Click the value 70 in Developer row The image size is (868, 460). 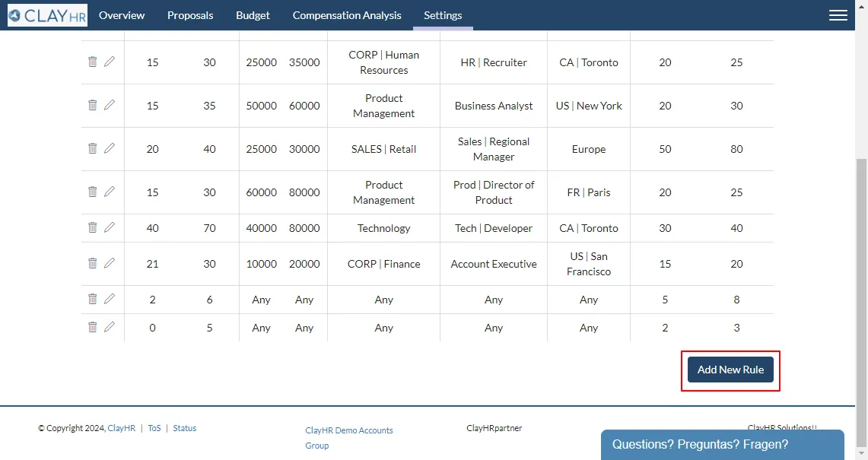[x=209, y=228]
